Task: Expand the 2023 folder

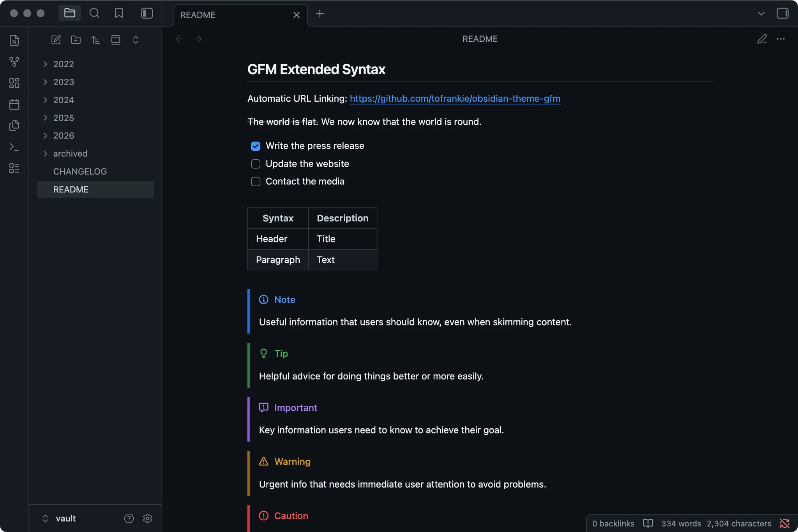Action: pyautogui.click(x=45, y=82)
